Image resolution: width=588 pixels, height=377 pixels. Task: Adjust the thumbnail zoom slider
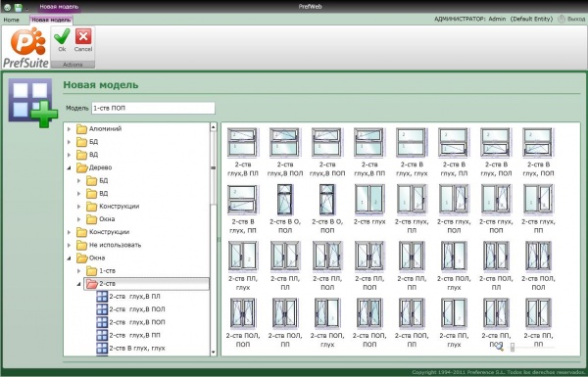(513, 348)
